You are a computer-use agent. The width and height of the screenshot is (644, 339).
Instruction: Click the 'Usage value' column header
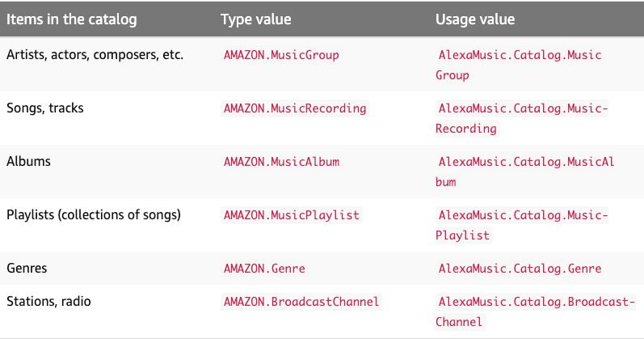(475, 19)
